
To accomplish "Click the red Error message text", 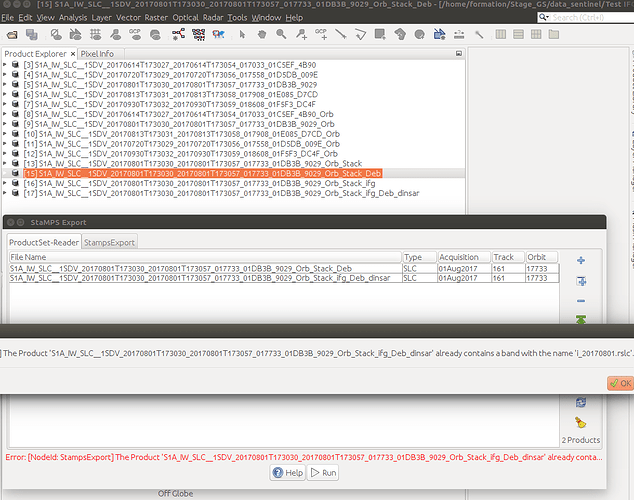I will click(x=304, y=457).
